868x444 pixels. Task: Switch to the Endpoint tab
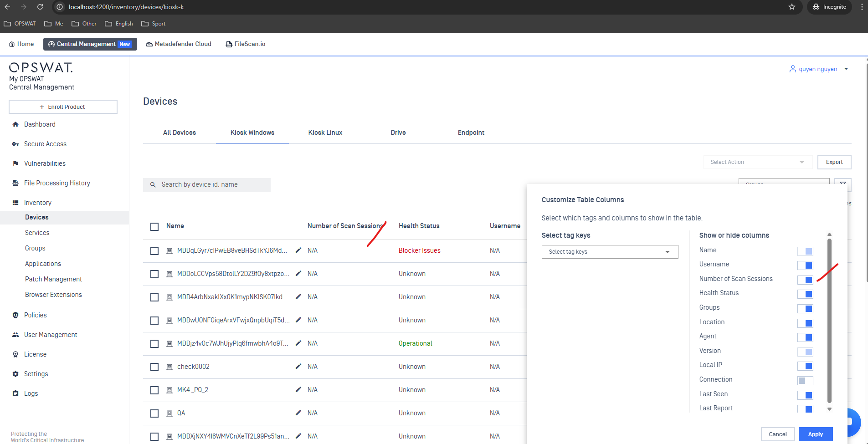click(x=471, y=133)
